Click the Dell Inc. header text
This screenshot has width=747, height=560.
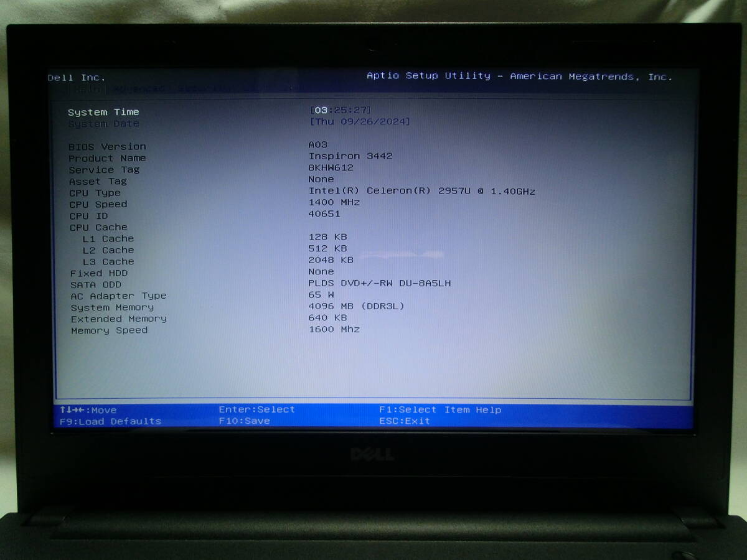tap(77, 78)
